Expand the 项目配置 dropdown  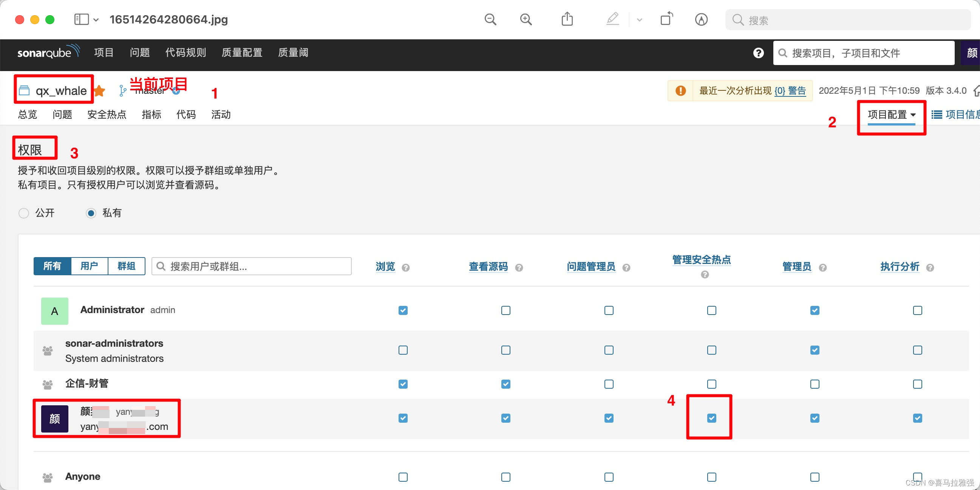click(891, 114)
